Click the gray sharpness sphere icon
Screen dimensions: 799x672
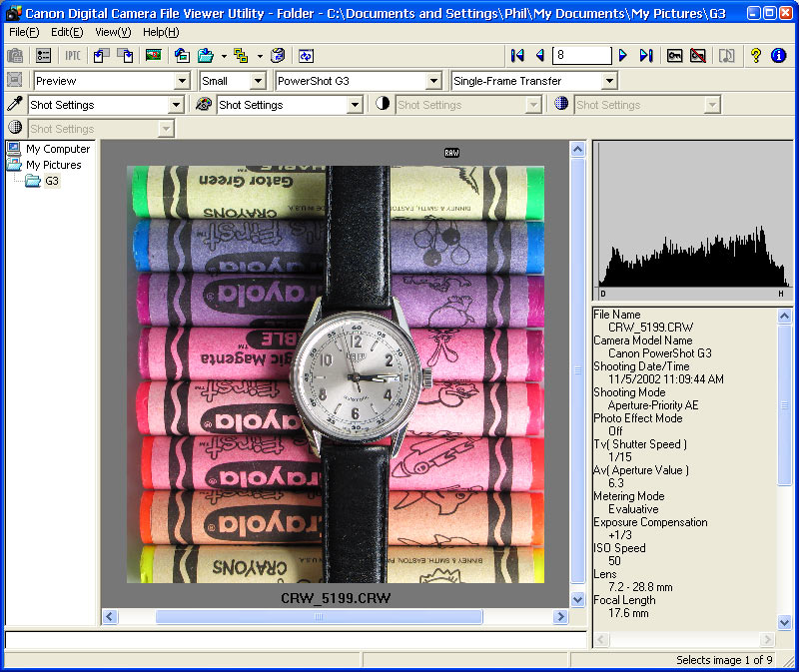click(15, 128)
